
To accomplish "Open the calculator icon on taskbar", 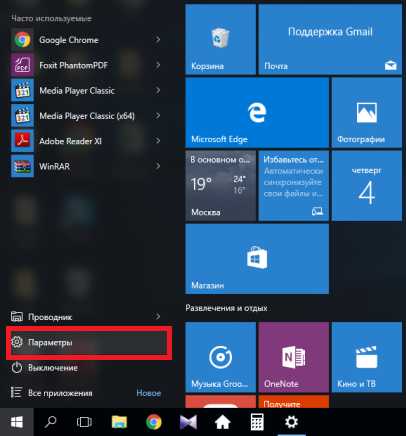I will tap(257, 422).
